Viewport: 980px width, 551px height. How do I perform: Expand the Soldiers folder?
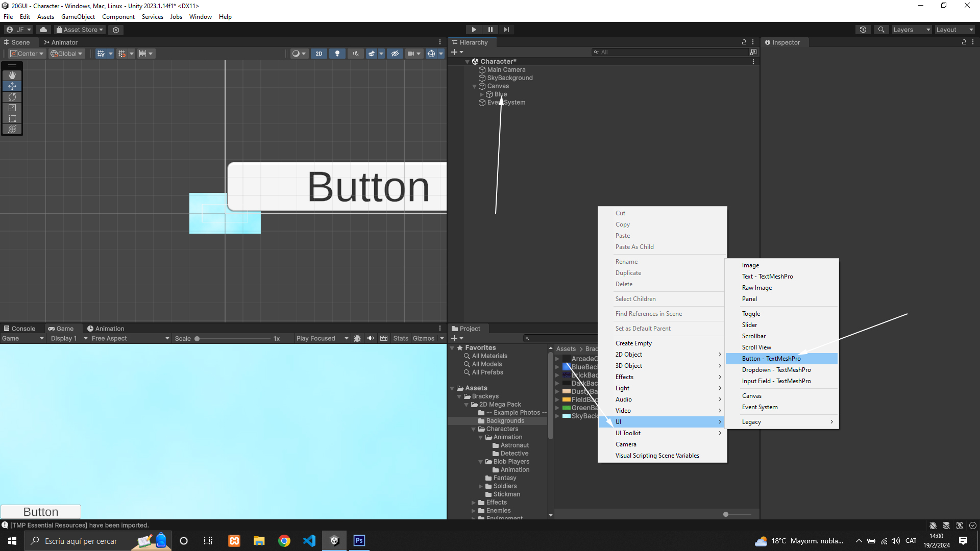pyautogui.click(x=481, y=486)
